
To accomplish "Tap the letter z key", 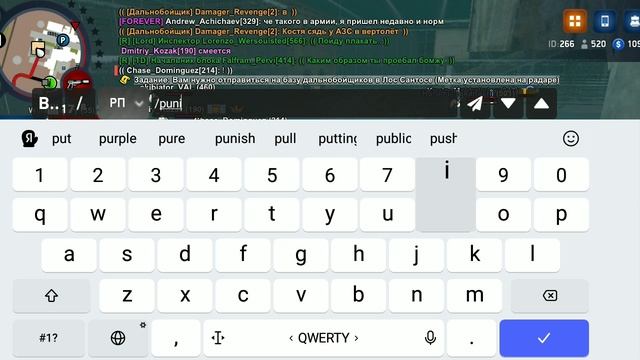I will pyautogui.click(x=127, y=296).
